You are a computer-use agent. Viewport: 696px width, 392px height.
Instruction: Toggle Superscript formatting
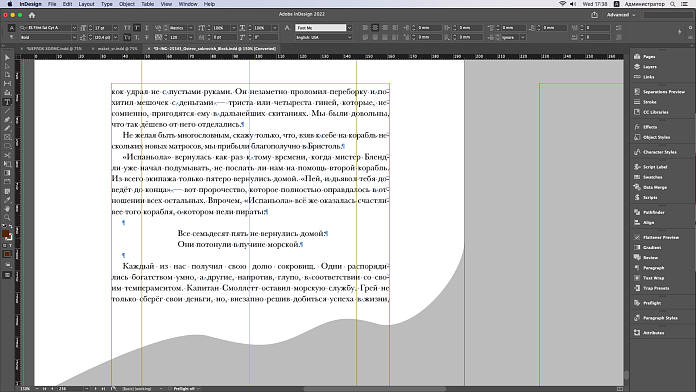[x=137, y=28]
